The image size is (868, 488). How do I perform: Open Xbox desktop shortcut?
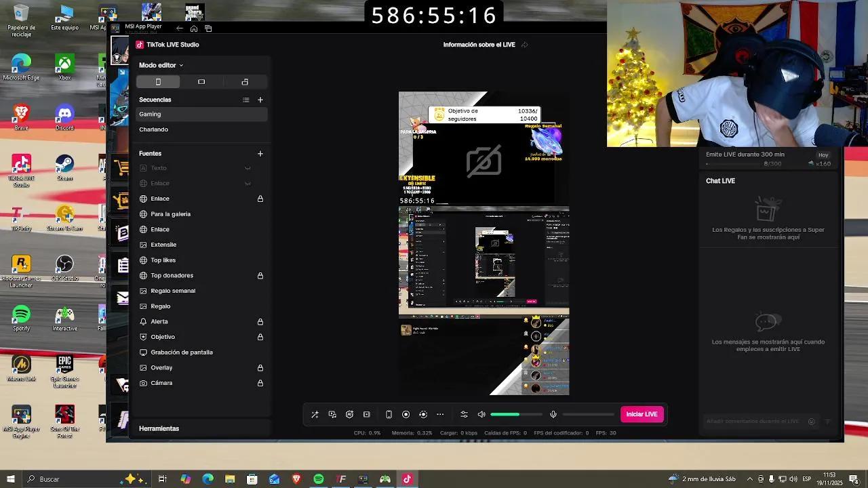64,68
